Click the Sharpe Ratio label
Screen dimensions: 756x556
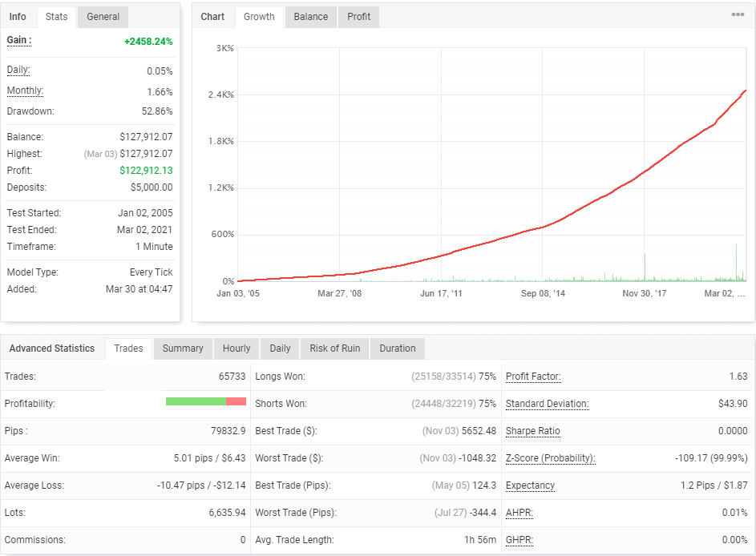point(532,431)
